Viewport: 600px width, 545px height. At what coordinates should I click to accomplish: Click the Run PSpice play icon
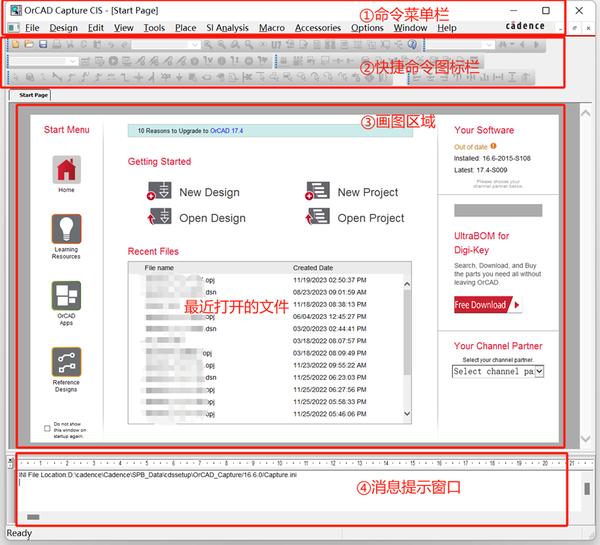[x=113, y=61]
